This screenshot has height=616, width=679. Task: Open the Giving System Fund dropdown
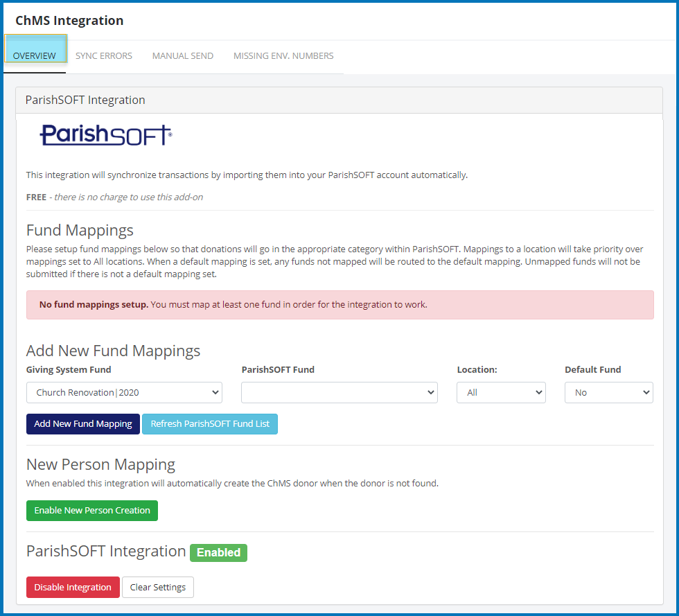tap(124, 392)
